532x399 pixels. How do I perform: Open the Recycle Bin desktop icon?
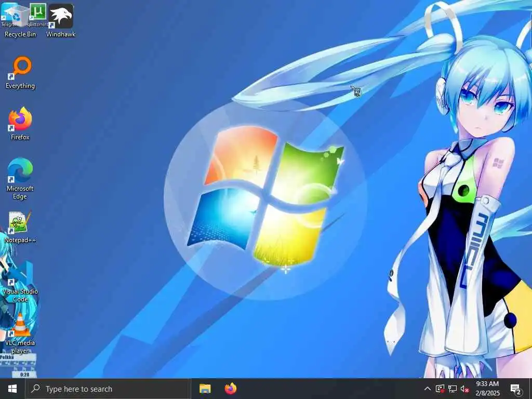[20, 20]
